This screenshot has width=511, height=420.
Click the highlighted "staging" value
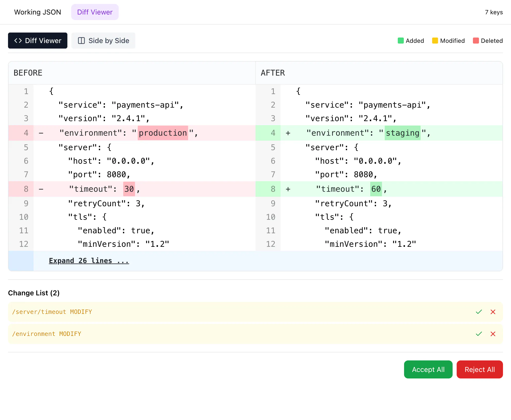point(403,133)
